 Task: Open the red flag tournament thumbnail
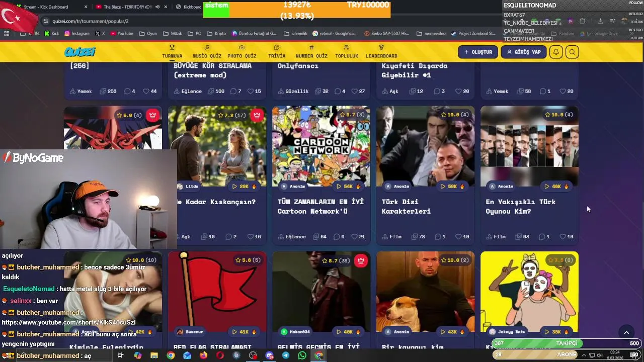tap(217, 292)
